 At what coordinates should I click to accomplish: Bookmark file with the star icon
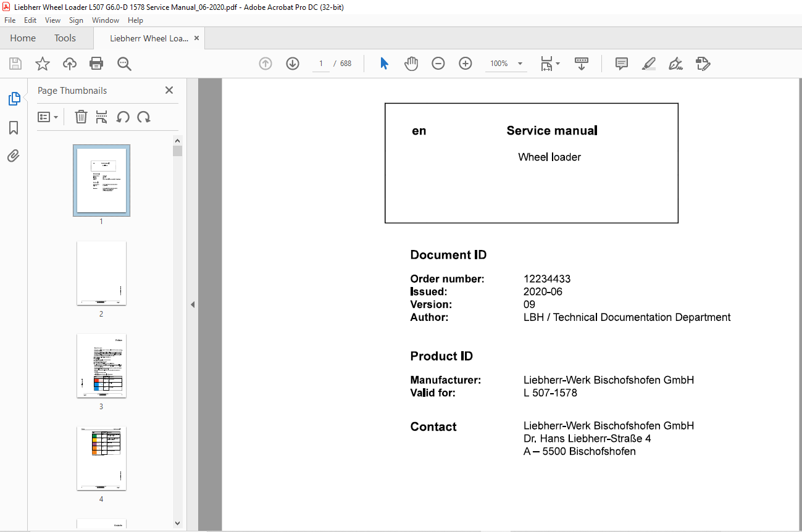click(42, 64)
